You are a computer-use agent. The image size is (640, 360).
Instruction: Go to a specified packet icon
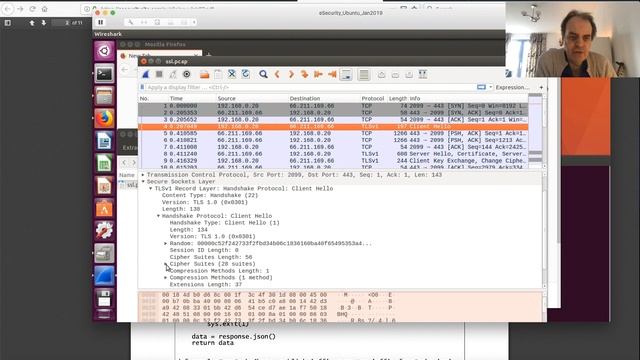coord(304,74)
